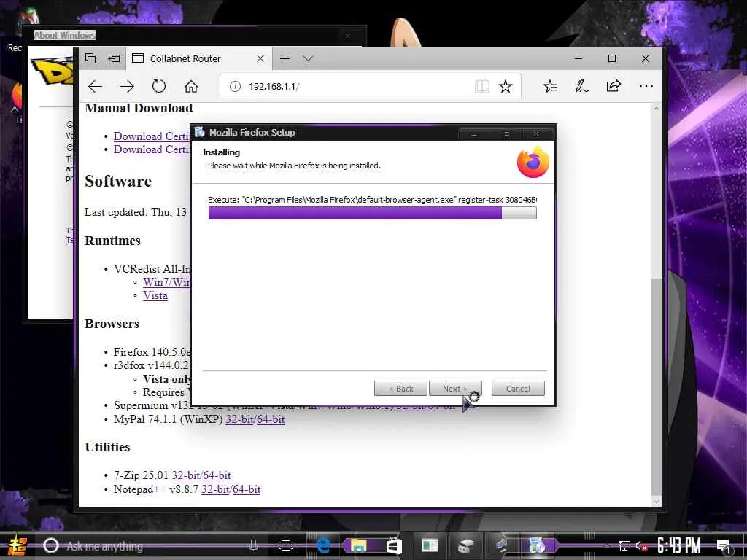747x560 pixels.
Task: Open first Download Certificate link
Action: (152, 136)
